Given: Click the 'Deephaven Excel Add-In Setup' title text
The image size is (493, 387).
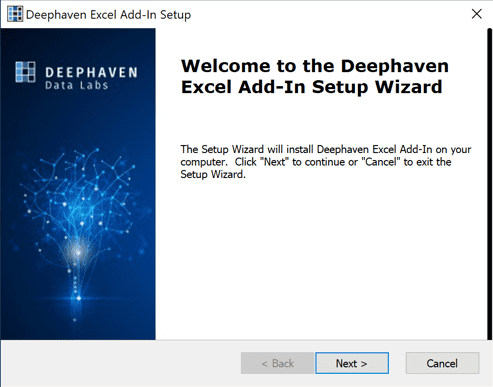Looking at the screenshot, I should (x=108, y=15).
